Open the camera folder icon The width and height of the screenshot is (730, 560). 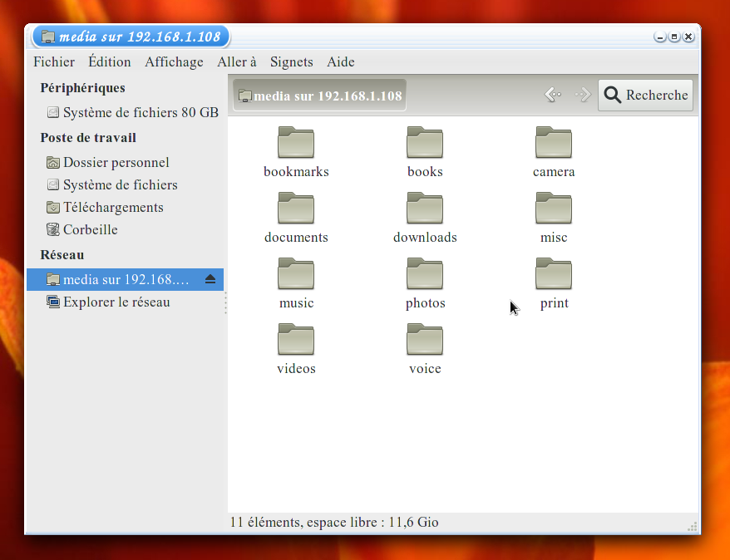(554, 142)
